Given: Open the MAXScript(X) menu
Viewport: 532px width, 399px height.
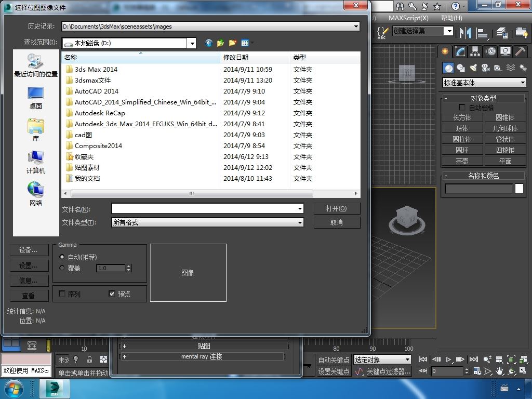Looking at the screenshot, I should tap(408, 18).
